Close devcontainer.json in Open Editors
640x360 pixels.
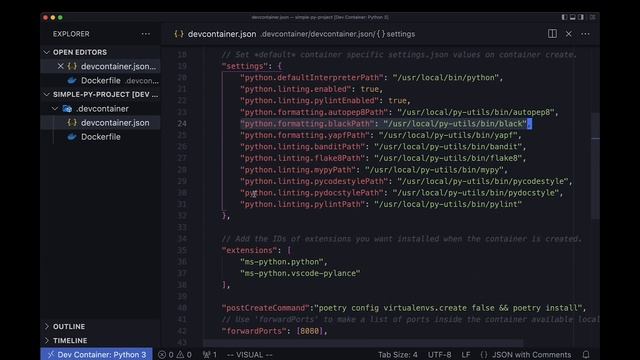click(60, 66)
